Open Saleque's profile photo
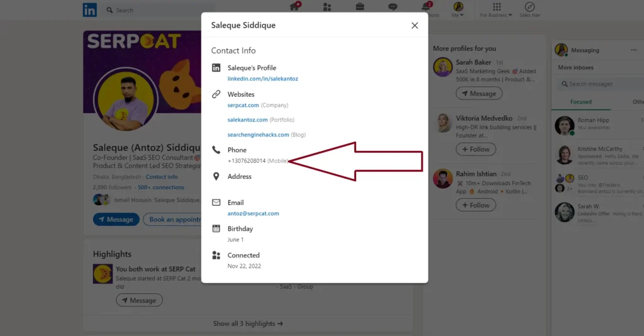The height and width of the screenshot is (336, 644). pyautogui.click(x=125, y=99)
